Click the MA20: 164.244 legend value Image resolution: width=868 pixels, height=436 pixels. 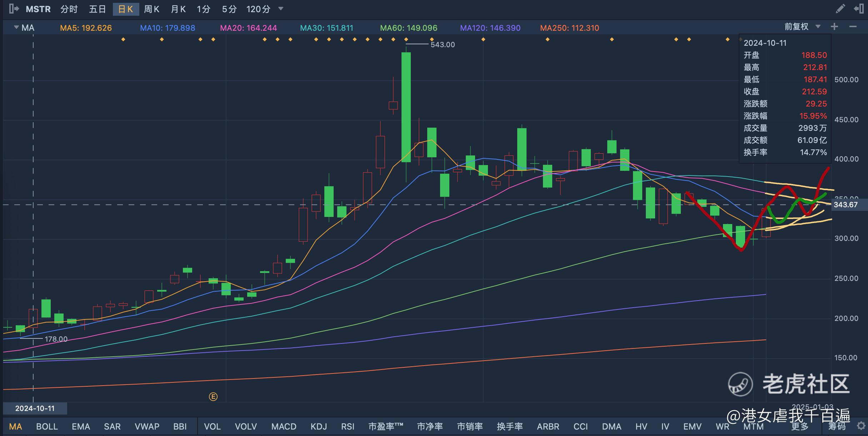pyautogui.click(x=248, y=28)
